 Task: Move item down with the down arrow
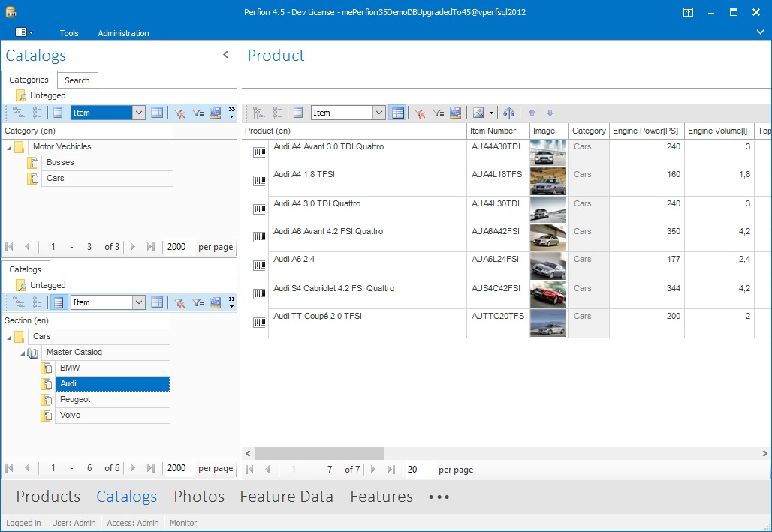(550, 113)
